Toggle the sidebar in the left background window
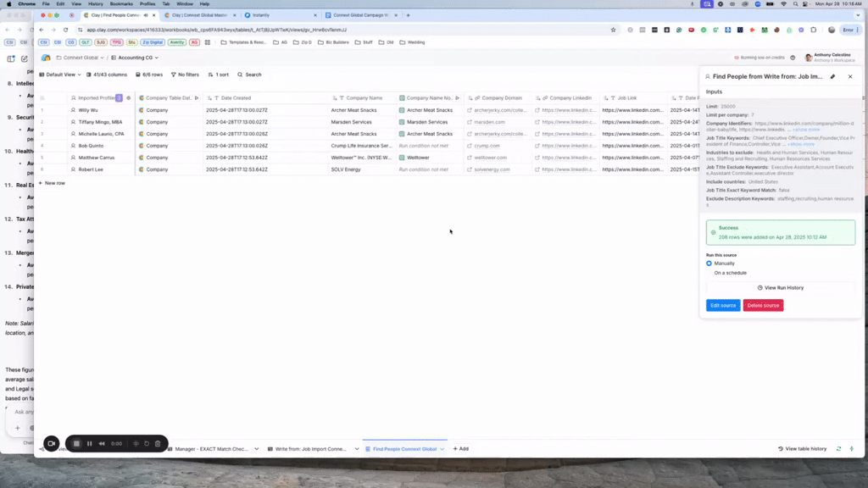868x488 pixels. pos(11,58)
